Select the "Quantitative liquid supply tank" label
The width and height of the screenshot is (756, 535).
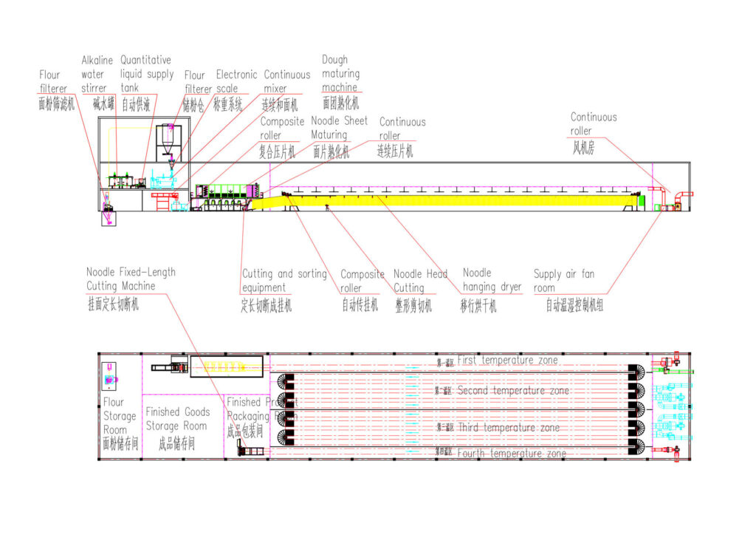point(146,74)
